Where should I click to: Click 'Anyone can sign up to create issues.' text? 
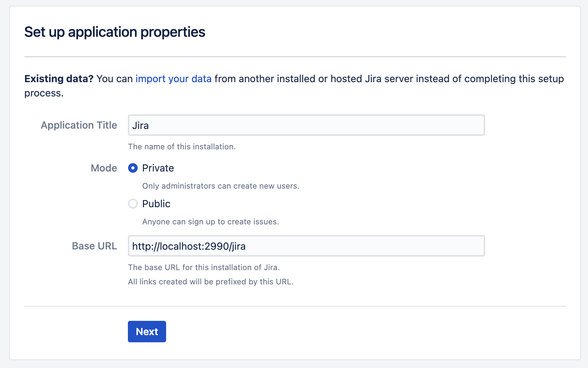coord(210,222)
